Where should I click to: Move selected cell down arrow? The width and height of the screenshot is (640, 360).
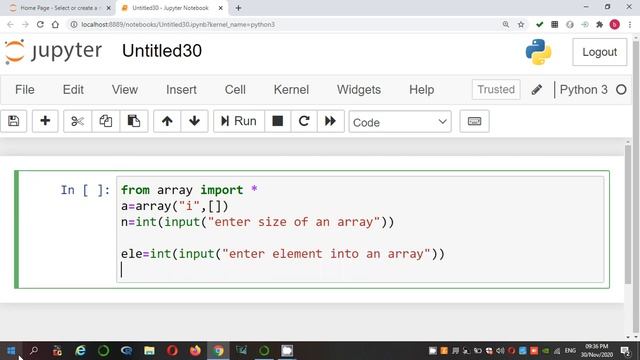click(194, 121)
